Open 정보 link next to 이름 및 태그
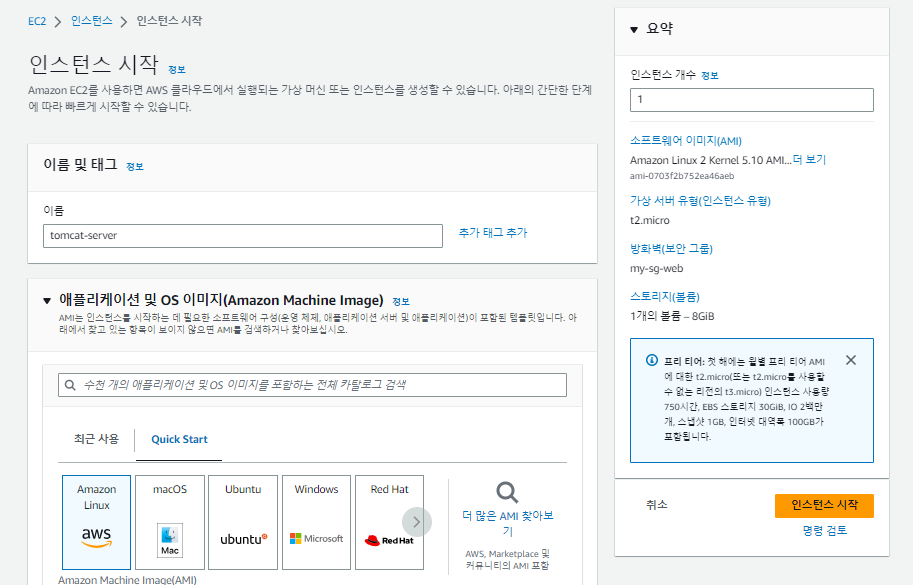 [x=135, y=166]
